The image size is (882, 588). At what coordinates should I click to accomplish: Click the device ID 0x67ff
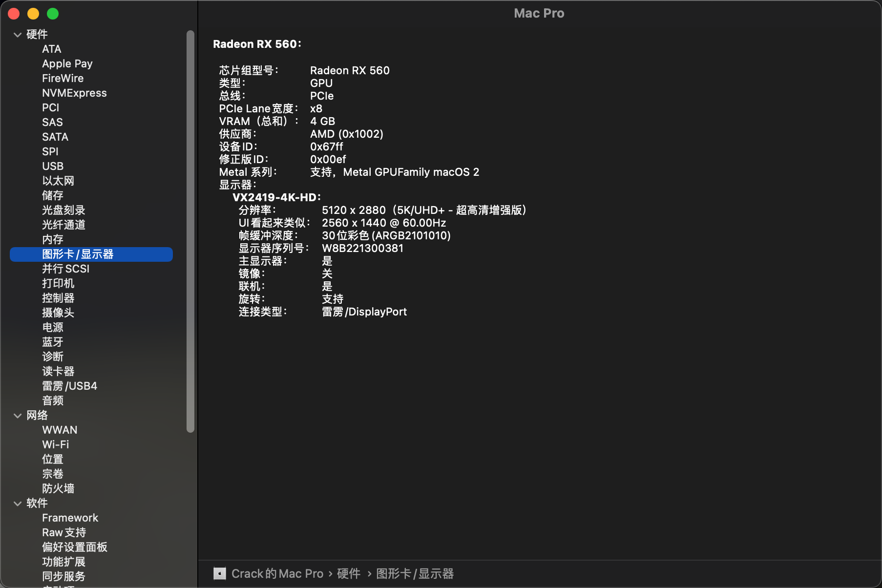[x=327, y=147]
